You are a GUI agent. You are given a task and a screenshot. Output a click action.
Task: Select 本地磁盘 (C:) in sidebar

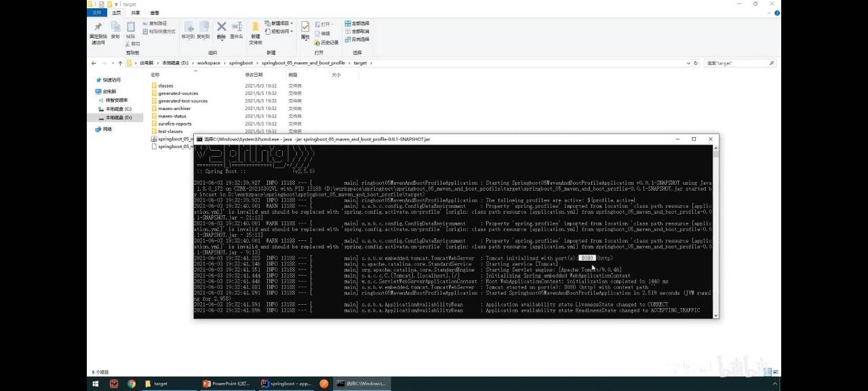coord(115,109)
